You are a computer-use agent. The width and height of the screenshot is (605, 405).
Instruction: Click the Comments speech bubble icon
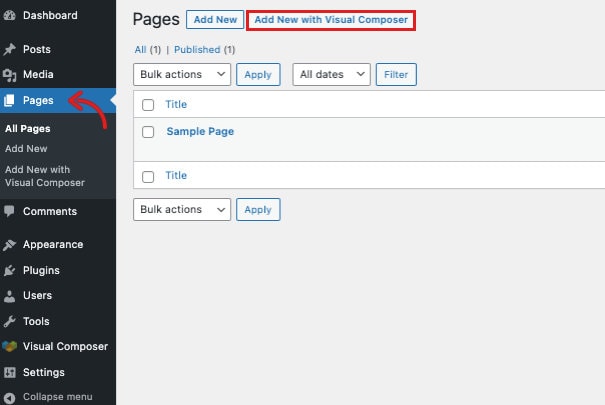[9, 211]
